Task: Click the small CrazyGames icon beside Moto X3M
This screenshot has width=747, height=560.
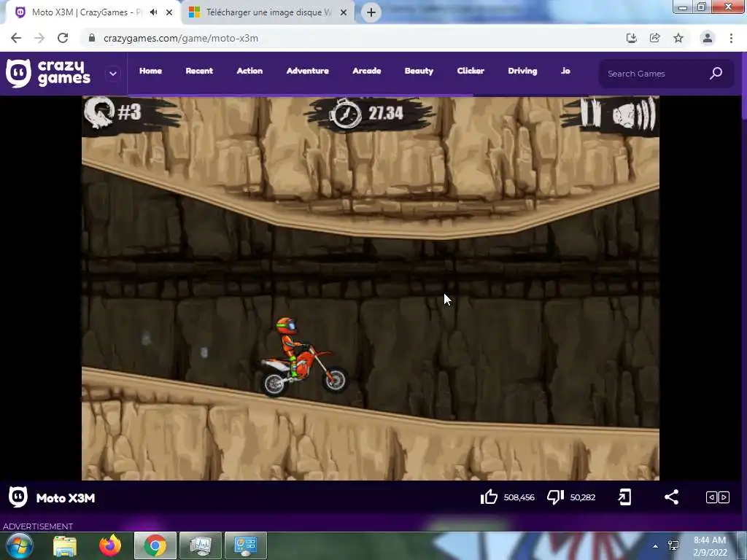Action: point(18,497)
